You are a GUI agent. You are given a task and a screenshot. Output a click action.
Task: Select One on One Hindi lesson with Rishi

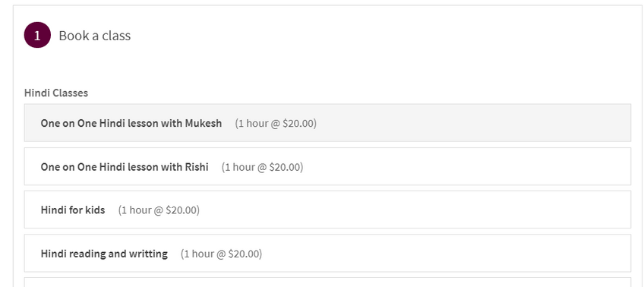click(327, 166)
